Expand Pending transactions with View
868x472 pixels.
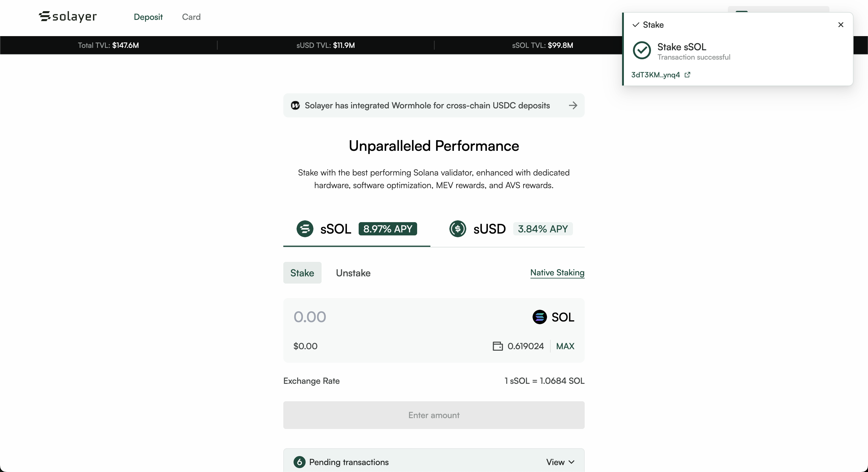pos(560,462)
